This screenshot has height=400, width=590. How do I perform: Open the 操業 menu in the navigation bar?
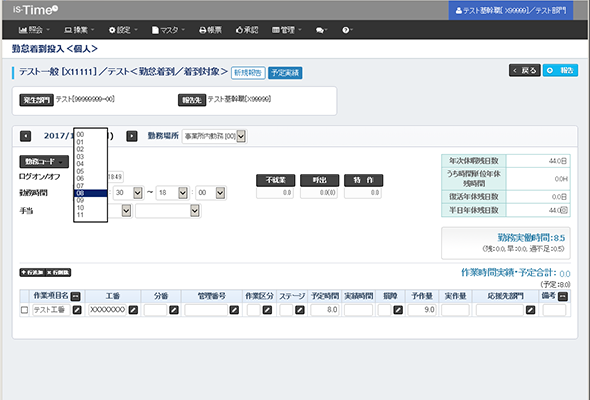pos(79,30)
